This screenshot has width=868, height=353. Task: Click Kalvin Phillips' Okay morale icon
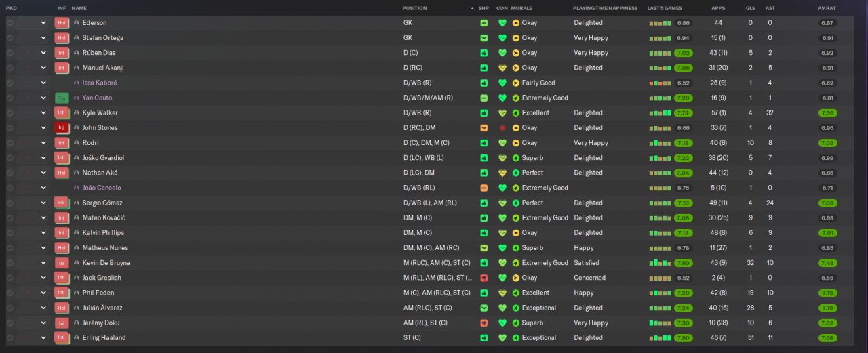pyautogui.click(x=516, y=232)
